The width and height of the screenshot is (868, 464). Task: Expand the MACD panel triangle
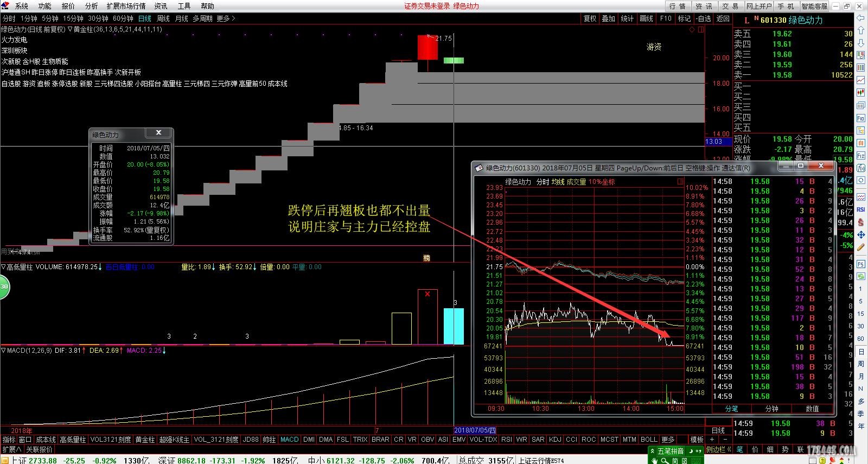pyautogui.click(x=3, y=351)
